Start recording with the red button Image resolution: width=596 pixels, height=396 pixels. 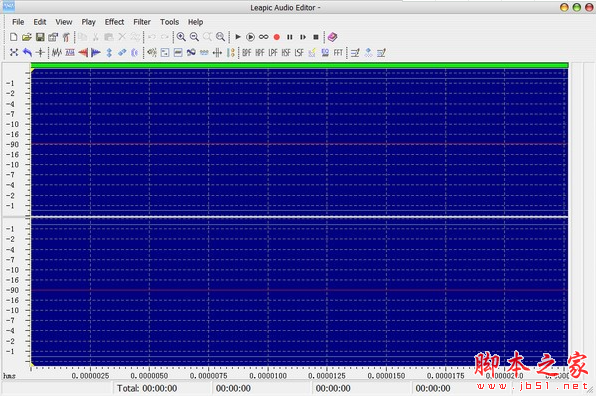277,37
